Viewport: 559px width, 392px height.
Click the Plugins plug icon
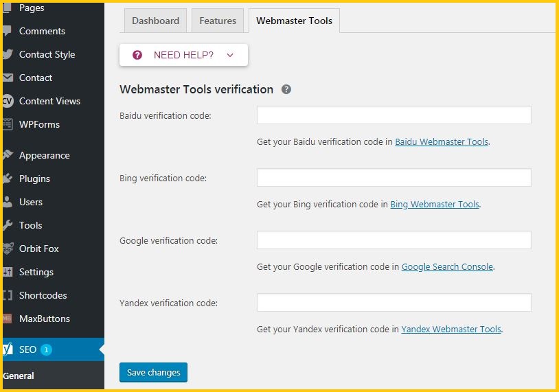[x=8, y=178]
